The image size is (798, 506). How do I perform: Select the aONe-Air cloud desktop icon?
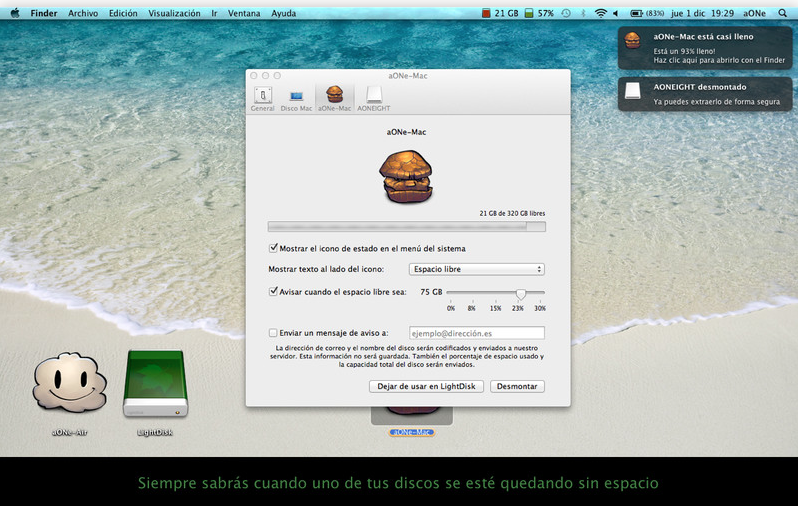point(70,383)
